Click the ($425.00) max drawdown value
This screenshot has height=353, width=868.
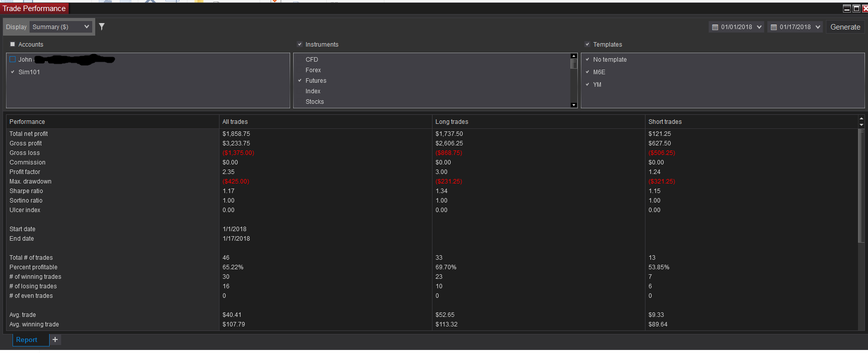click(236, 182)
